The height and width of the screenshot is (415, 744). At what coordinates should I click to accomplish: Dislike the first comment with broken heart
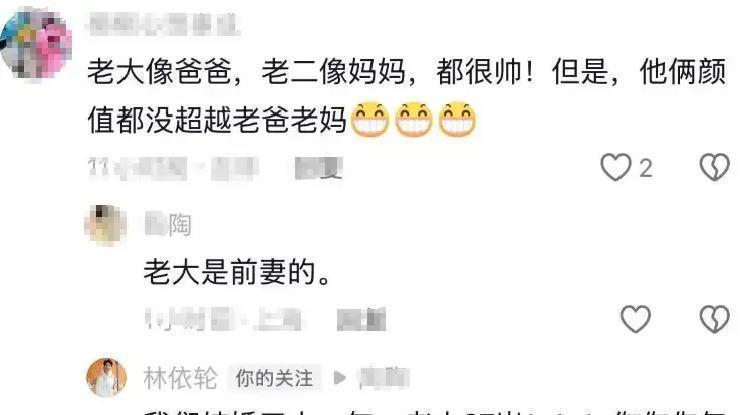pyautogui.click(x=715, y=167)
